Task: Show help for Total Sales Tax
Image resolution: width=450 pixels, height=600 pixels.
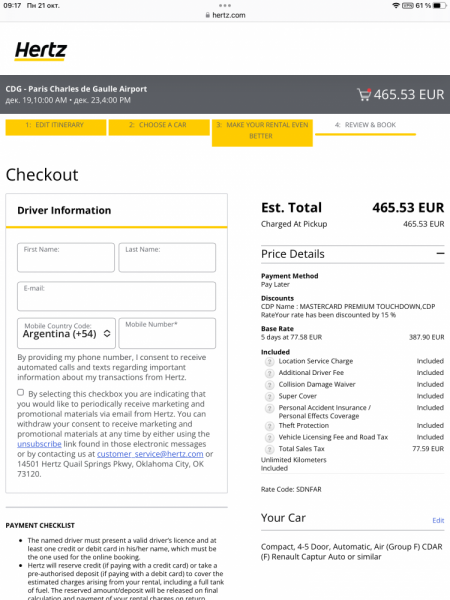Action: (269, 449)
